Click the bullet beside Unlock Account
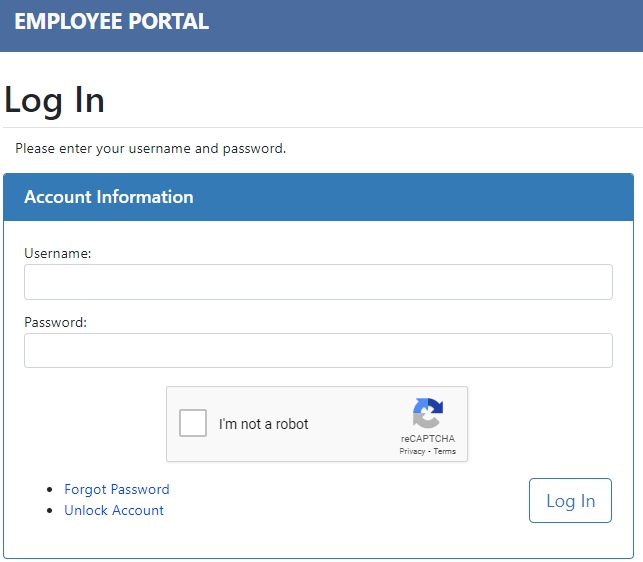Viewport: 643px width, 562px height. pyautogui.click(x=51, y=511)
